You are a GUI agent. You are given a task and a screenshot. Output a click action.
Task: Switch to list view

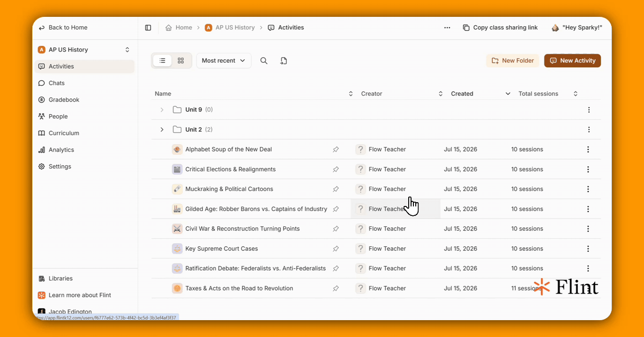click(162, 60)
